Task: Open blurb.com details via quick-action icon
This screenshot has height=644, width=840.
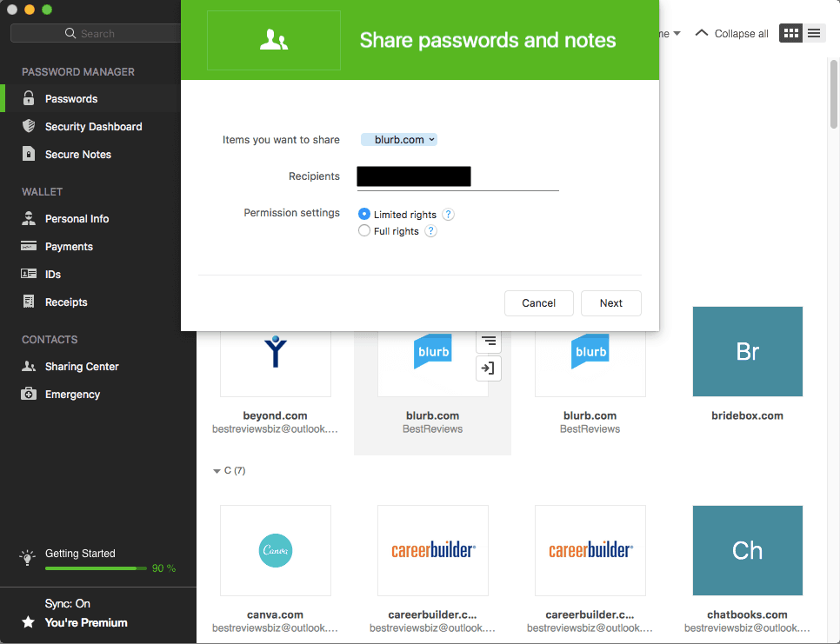Action: (x=489, y=342)
